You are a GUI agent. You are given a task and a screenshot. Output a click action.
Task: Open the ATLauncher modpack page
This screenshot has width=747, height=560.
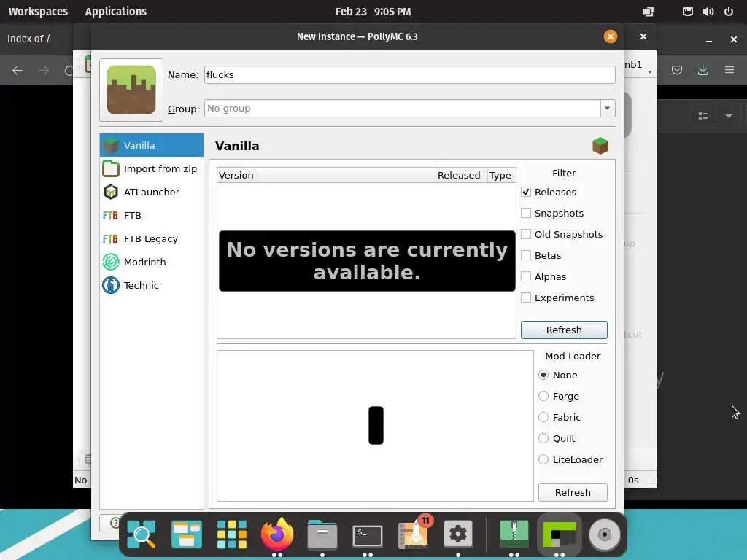tap(152, 192)
